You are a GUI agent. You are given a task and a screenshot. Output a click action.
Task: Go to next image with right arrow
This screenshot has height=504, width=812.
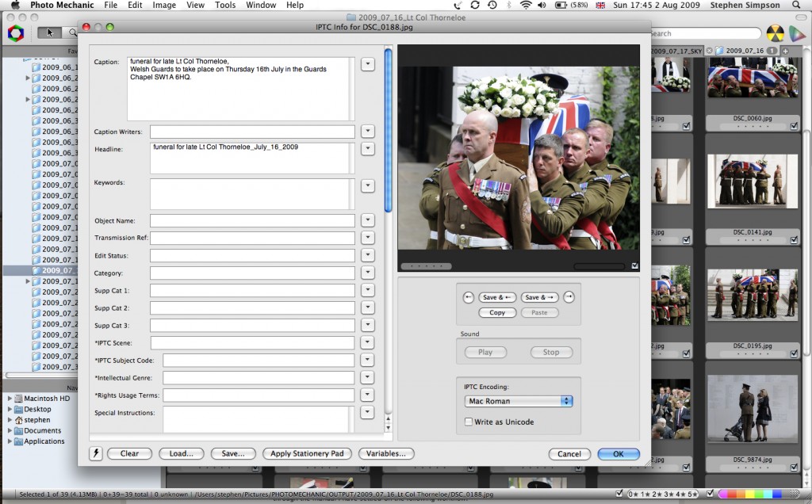point(569,297)
